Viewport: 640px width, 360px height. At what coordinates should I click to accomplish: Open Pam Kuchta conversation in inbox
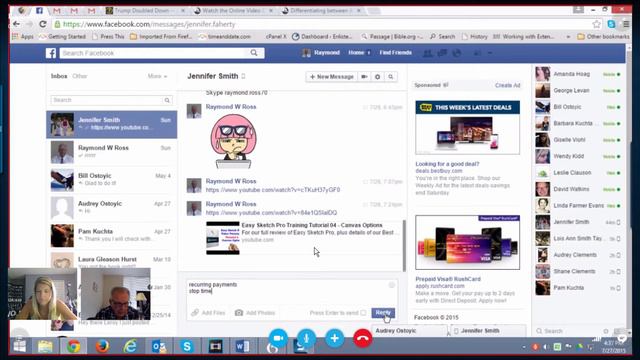click(111, 235)
